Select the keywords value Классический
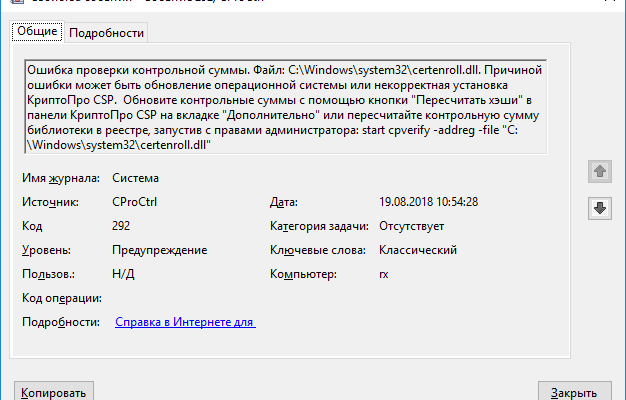Image resolution: width=626 pixels, height=400 pixels. pyautogui.click(x=418, y=250)
